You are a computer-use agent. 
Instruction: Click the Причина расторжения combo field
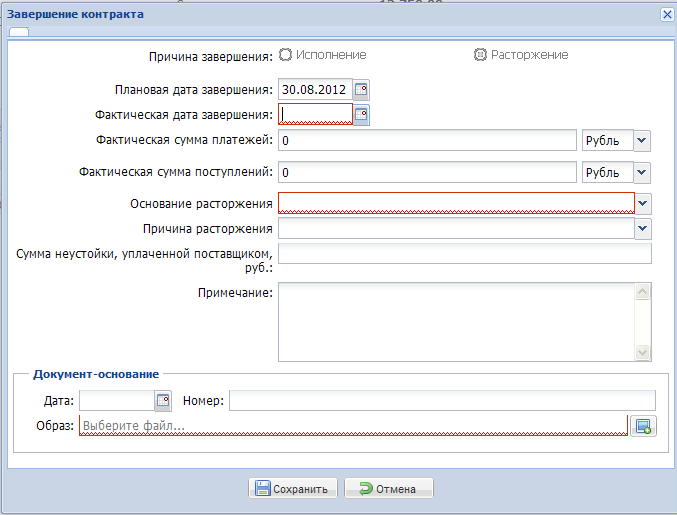pyautogui.click(x=456, y=228)
